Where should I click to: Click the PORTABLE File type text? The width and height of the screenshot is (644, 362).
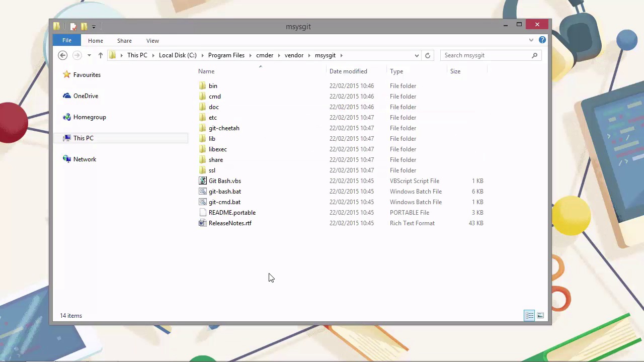pyautogui.click(x=410, y=213)
